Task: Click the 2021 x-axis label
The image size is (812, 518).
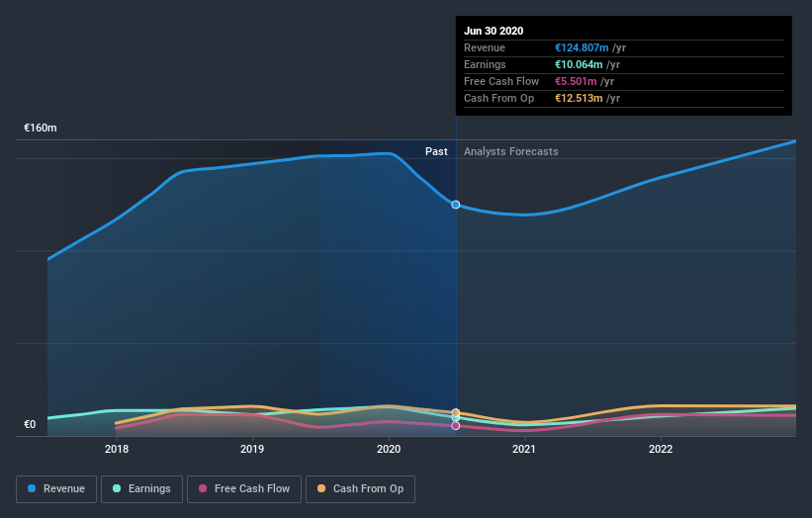Action: click(x=524, y=449)
